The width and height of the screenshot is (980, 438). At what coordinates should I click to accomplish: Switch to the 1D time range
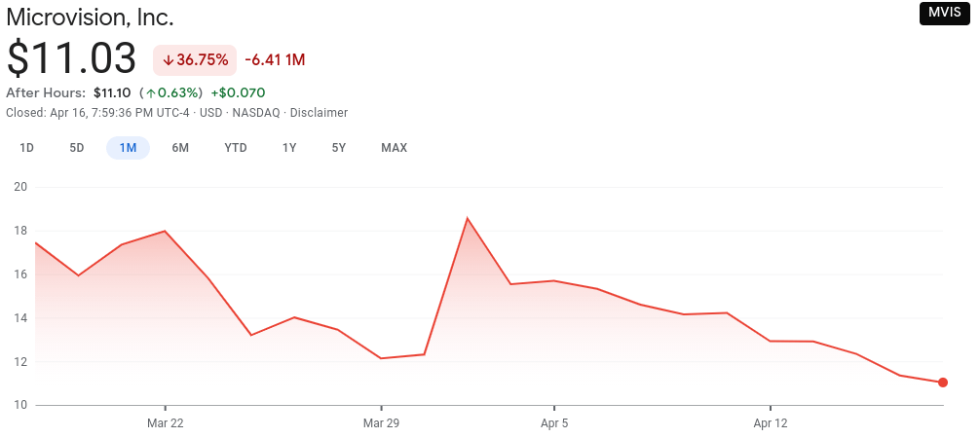point(27,148)
